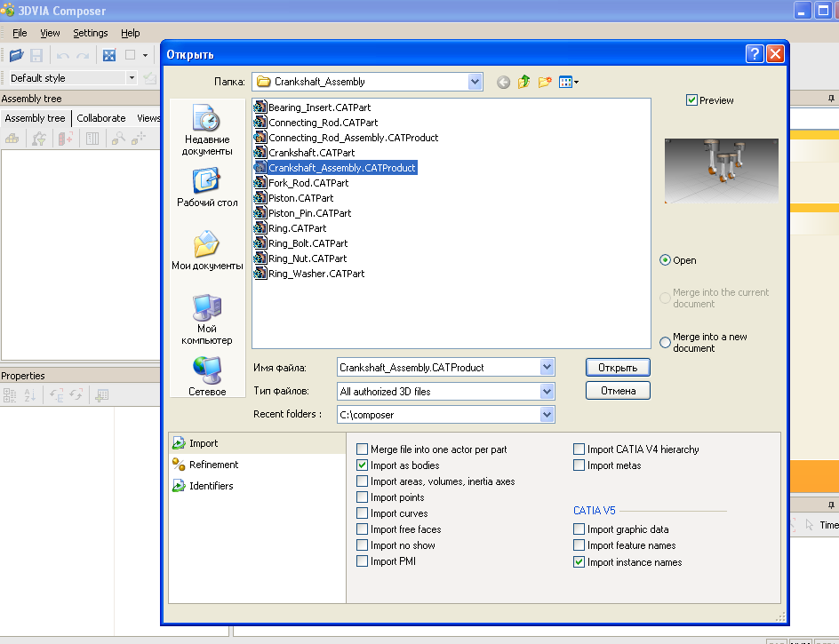
Task: Click categorized sort icon in Properties
Action: coord(10,395)
